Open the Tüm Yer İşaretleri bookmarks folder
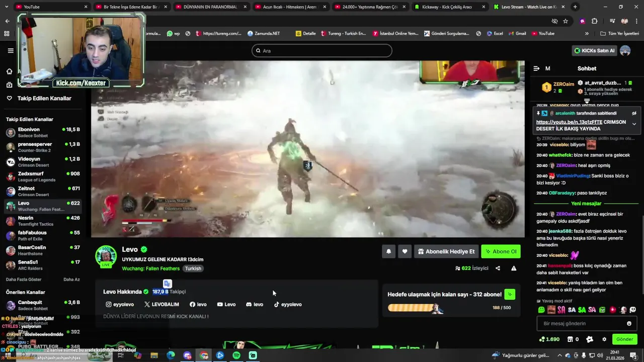Image resolution: width=644 pixels, height=362 pixels. pos(620,34)
